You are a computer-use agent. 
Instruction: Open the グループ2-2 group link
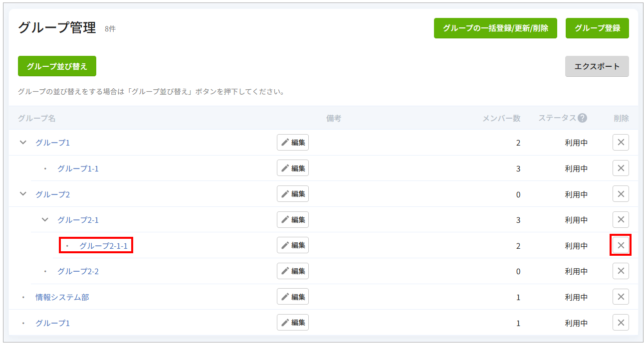tap(78, 271)
